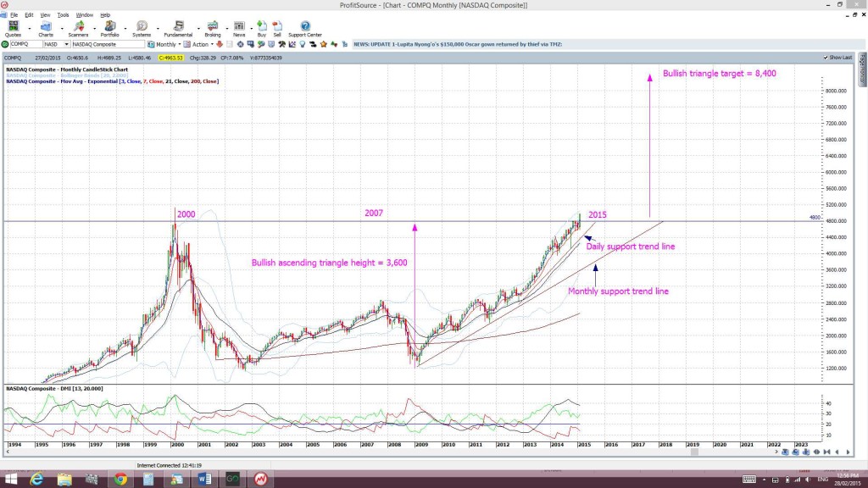Open Internet Explorer from the taskbar

coord(36,480)
